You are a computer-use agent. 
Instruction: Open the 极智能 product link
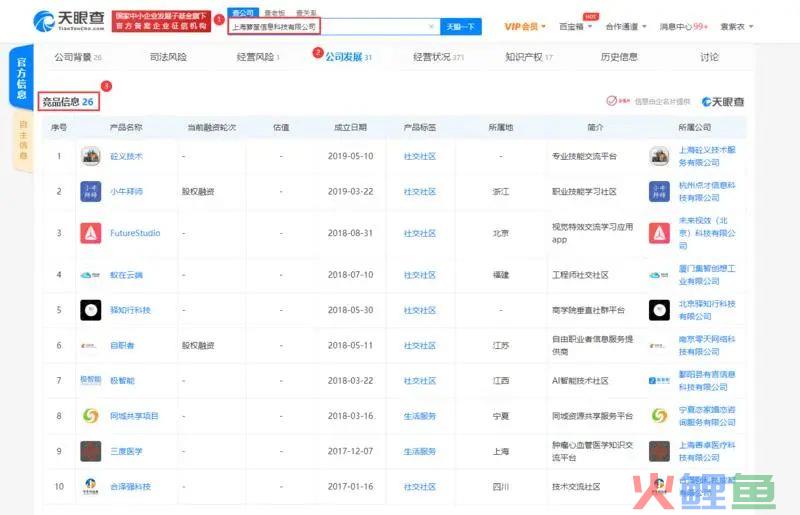click(122, 381)
